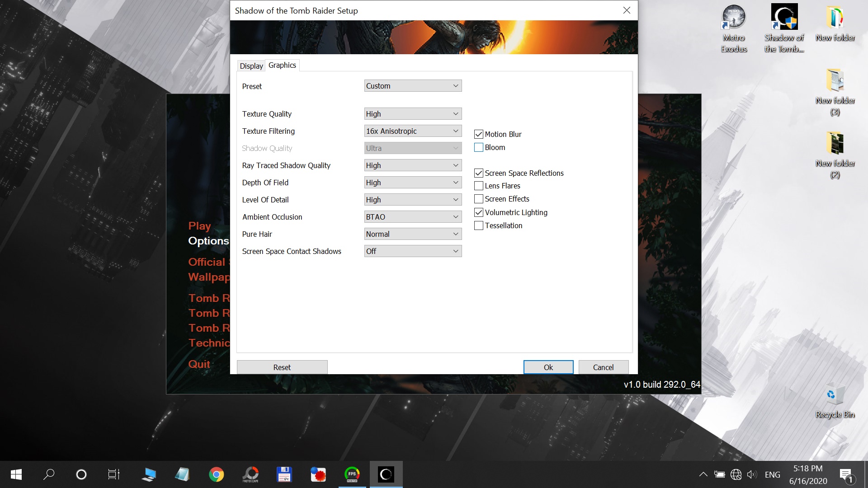
Task: Click Show desktop sliver on taskbar
Action: click(866, 474)
